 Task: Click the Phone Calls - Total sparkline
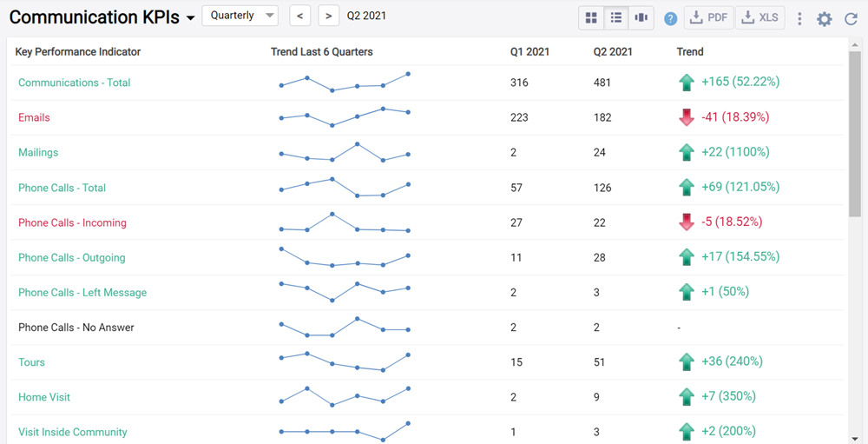pos(345,188)
